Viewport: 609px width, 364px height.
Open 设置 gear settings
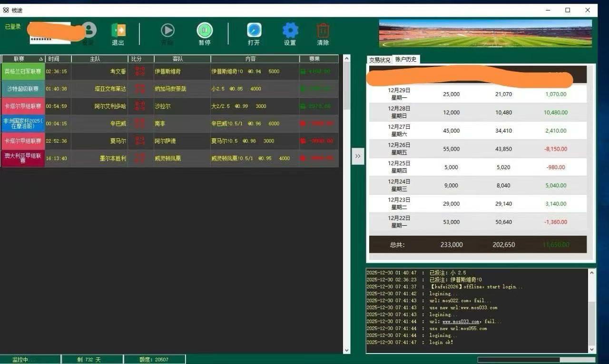290,31
